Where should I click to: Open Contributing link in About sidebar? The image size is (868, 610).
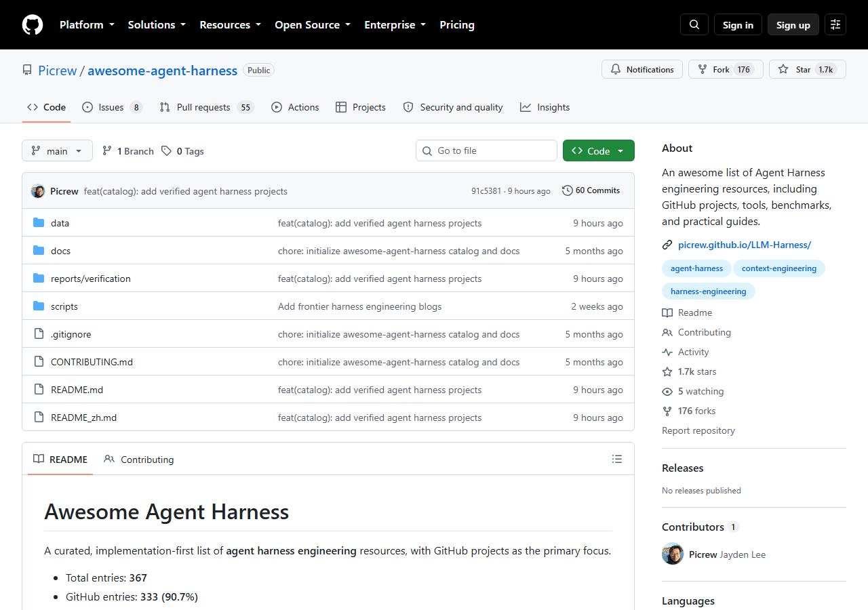point(696,332)
